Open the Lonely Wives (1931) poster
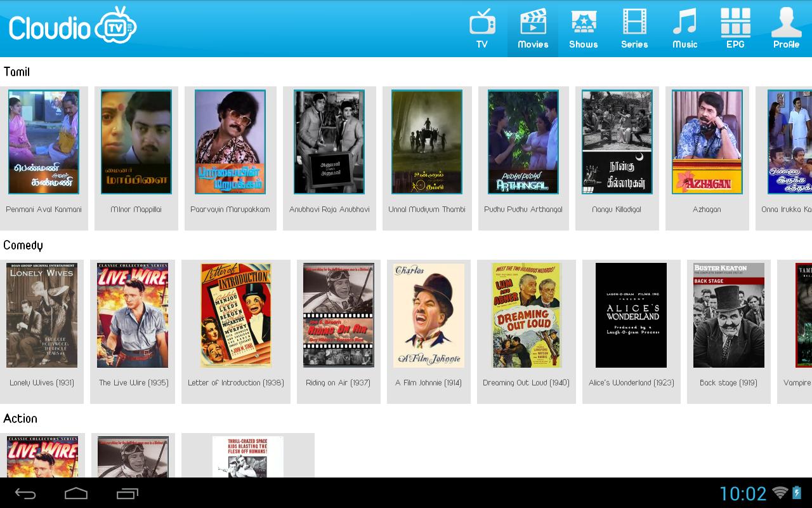 point(42,315)
